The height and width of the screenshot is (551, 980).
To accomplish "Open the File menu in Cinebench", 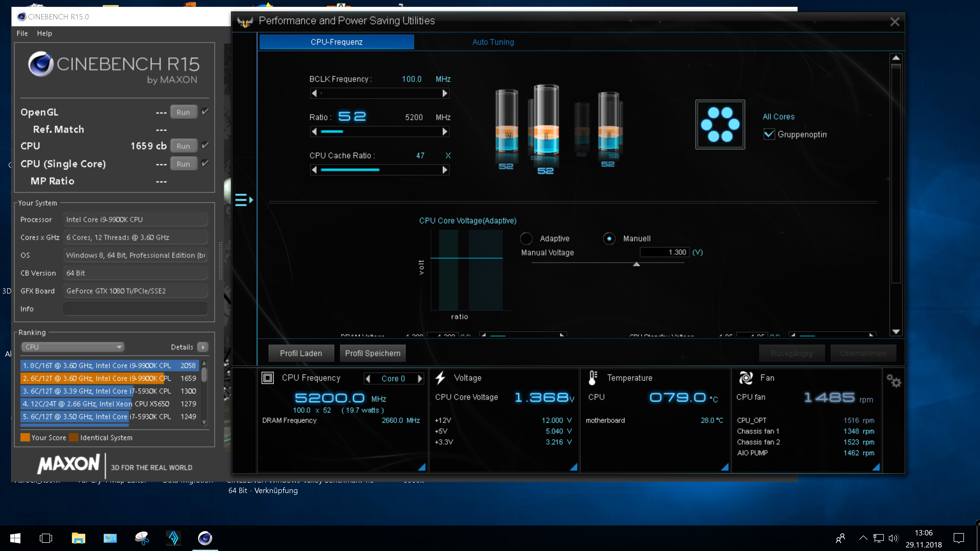I will coord(22,33).
